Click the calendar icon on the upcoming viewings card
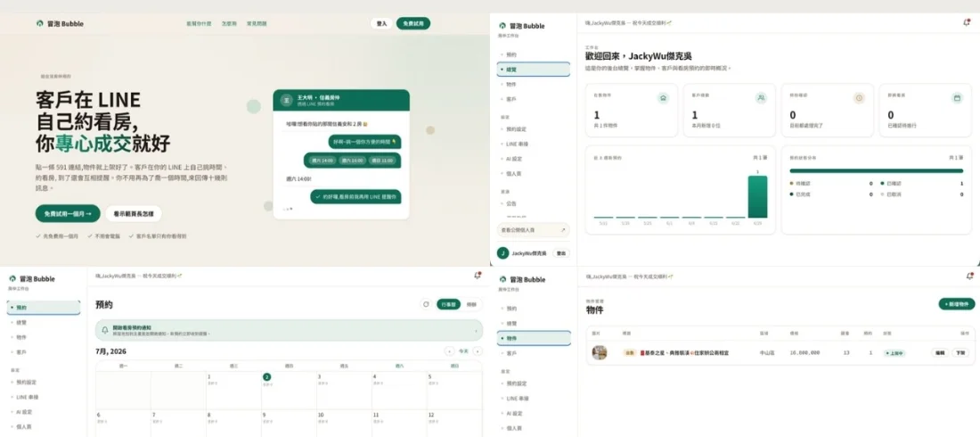Viewport: 980px width, 437px height. (957, 98)
